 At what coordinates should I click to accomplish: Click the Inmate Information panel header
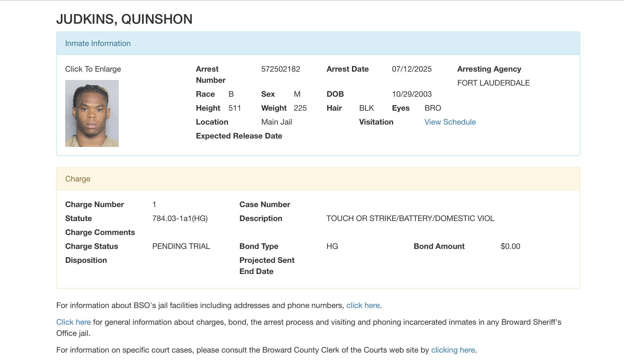(x=98, y=43)
